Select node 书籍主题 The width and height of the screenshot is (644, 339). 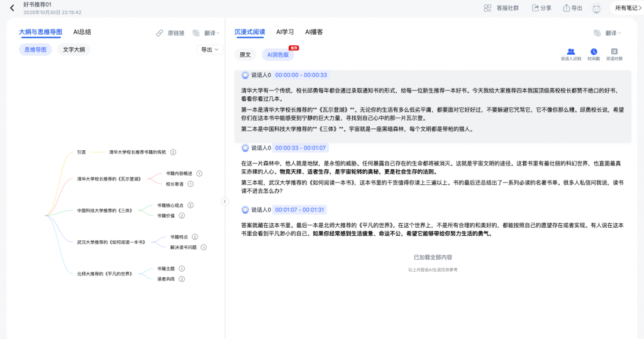(x=166, y=269)
